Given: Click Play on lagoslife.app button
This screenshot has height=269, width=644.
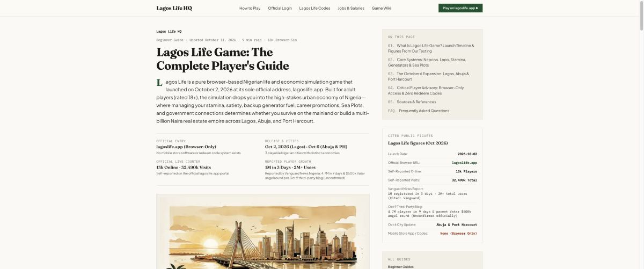Looking at the screenshot, I should (x=460, y=8).
